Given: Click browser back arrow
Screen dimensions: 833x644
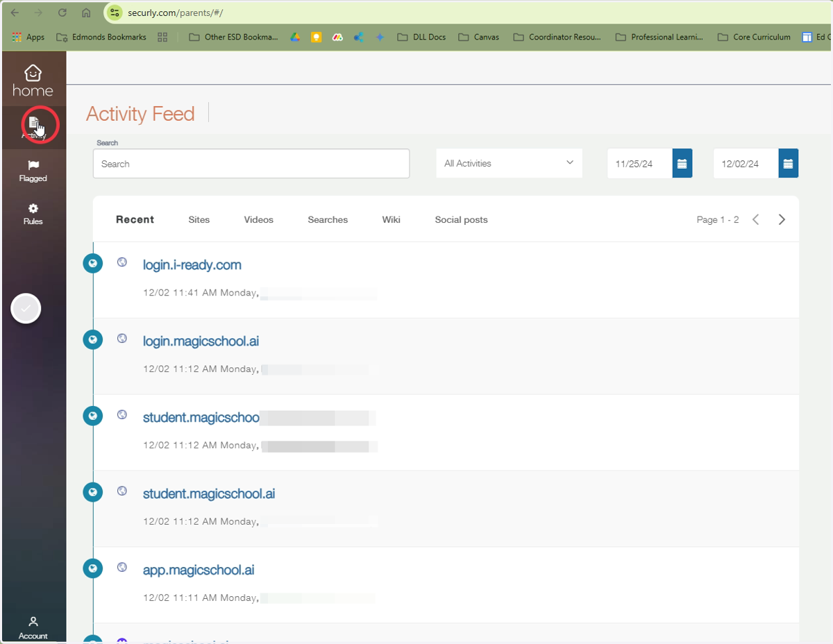Looking at the screenshot, I should tap(15, 12).
